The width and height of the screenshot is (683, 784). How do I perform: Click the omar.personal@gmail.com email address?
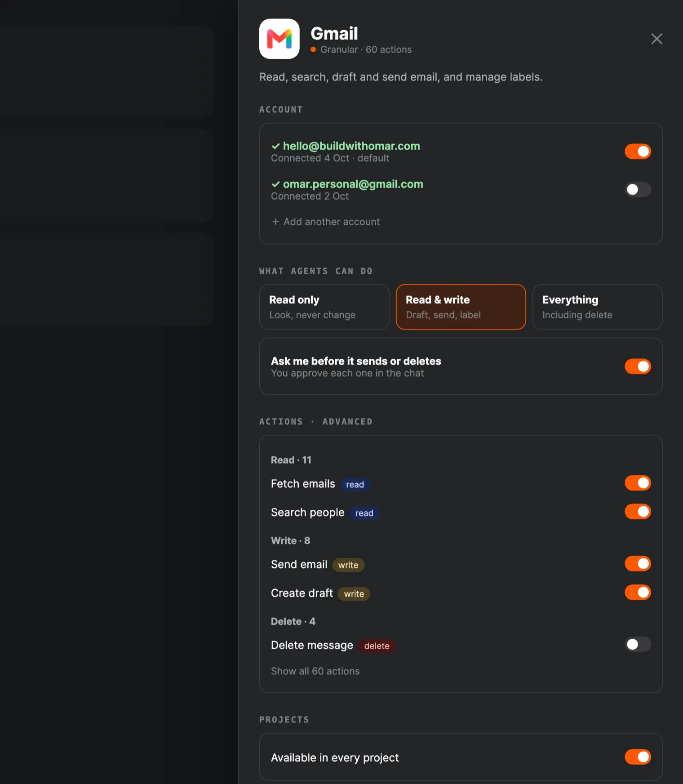(x=353, y=184)
